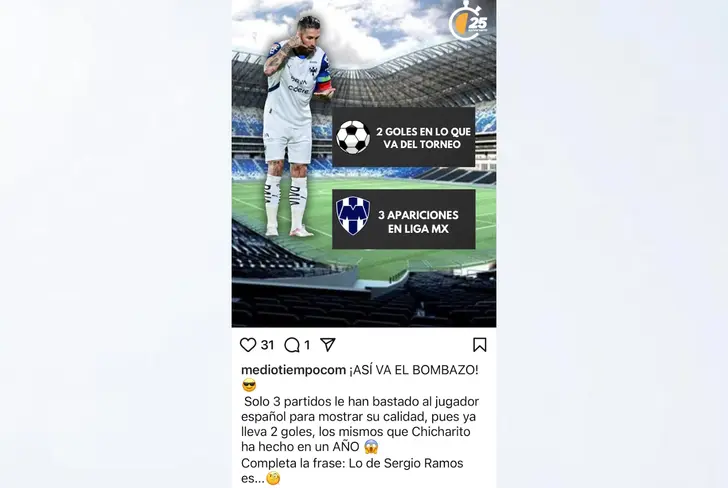
Task: Click the comment count 1
Action: coord(307,345)
